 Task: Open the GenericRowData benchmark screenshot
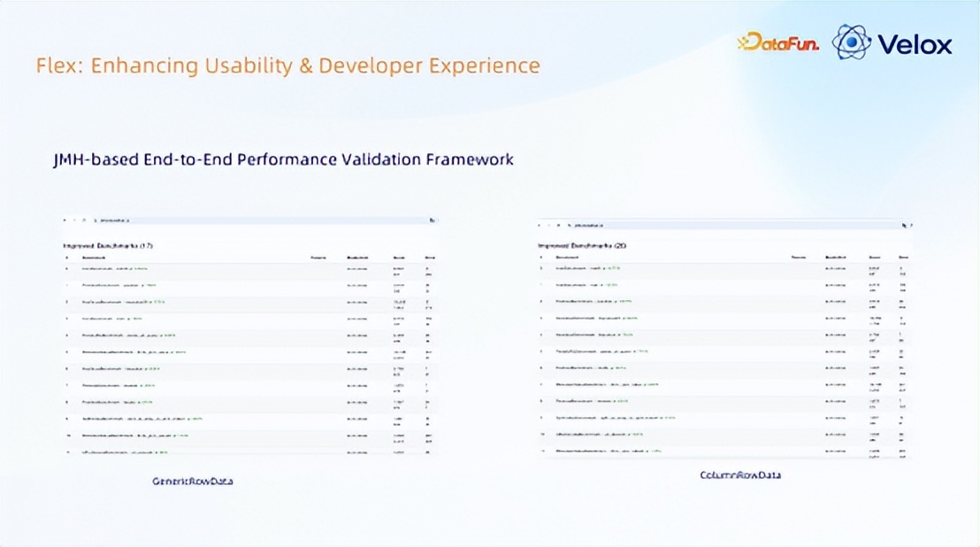pyautogui.click(x=250, y=335)
